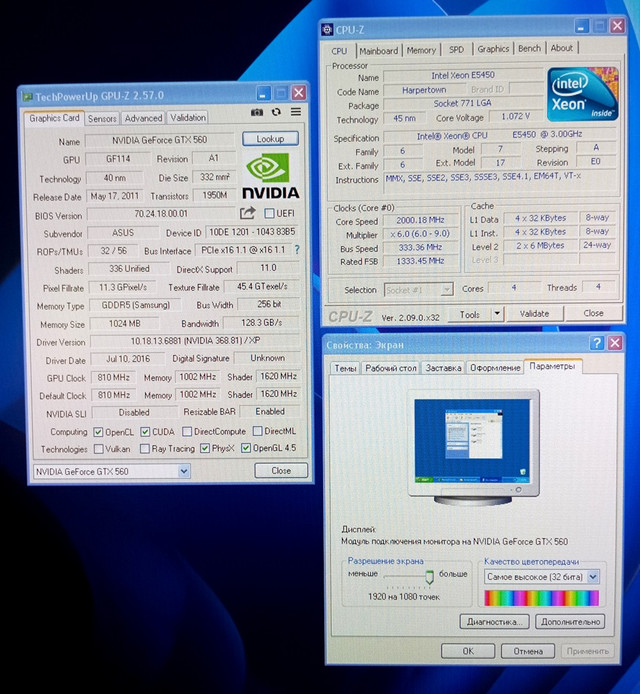Toggle the OpenCL checkbox
Image resolution: width=640 pixels, height=694 pixels.
coord(98,432)
